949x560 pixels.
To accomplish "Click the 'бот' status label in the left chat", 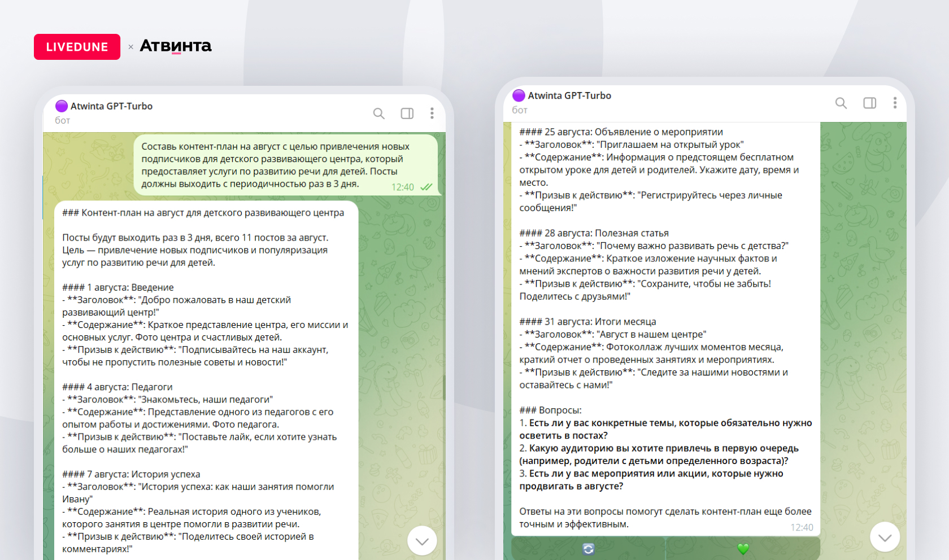I will point(63,120).
